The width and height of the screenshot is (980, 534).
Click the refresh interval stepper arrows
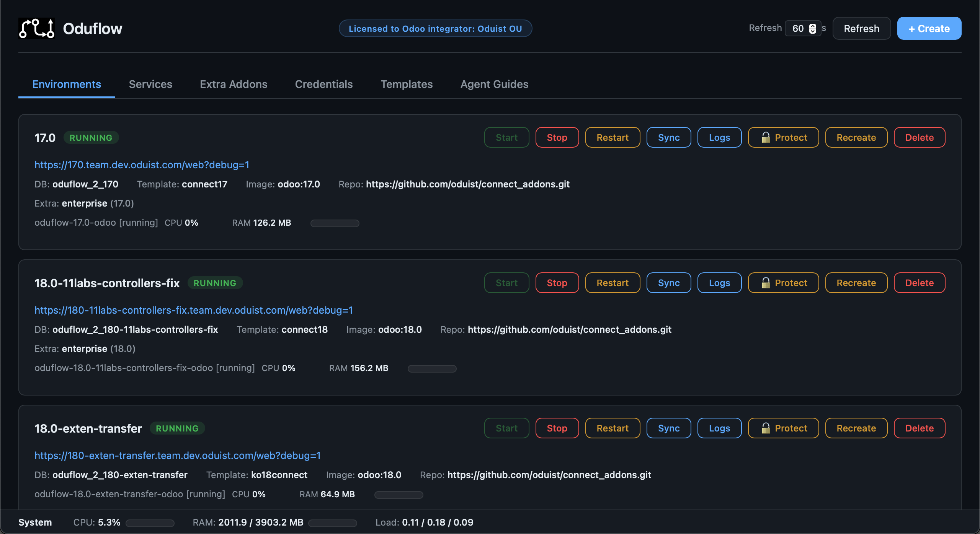tap(813, 29)
